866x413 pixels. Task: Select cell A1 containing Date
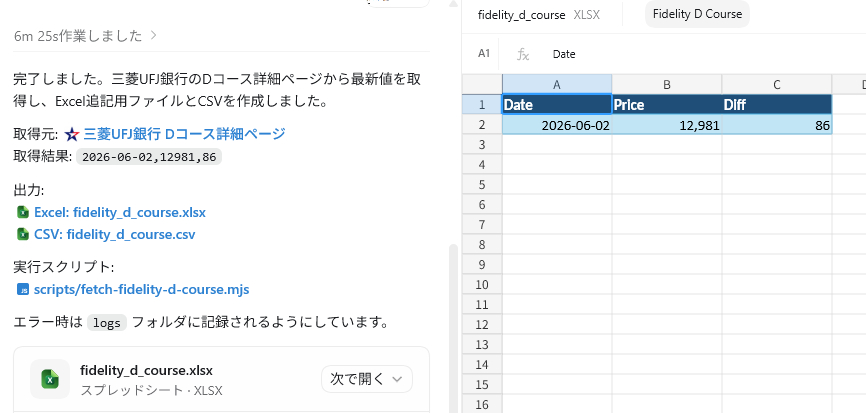coord(557,104)
